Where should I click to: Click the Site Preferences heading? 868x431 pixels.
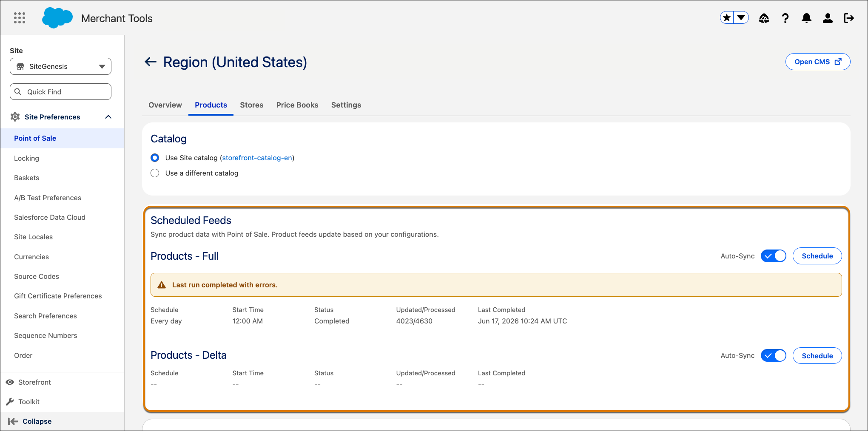coord(52,117)
